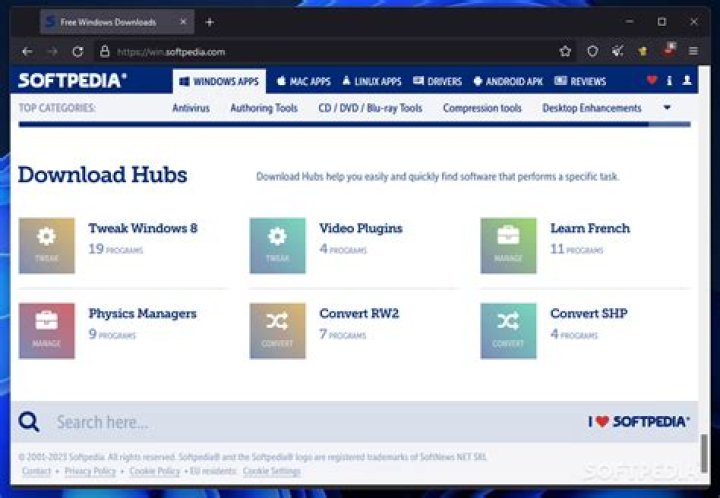Click the I love Softpedia logo

click(x=639, y=421)
